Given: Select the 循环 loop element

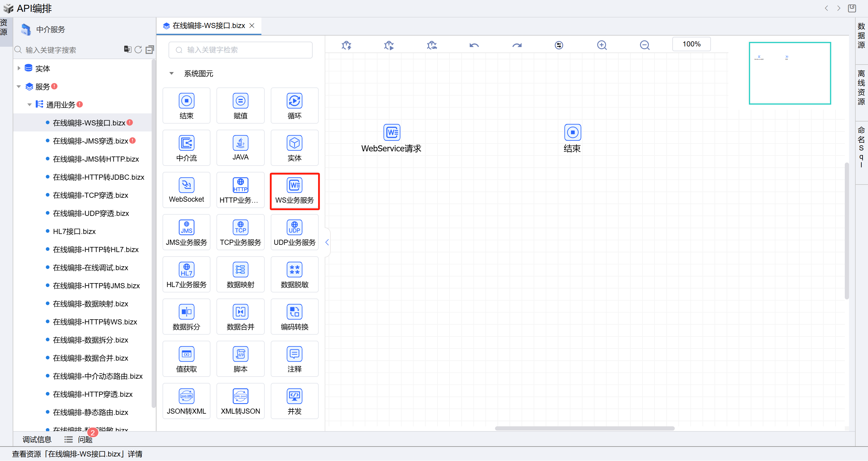Looking at the screenshot, I should coord(294,106).
